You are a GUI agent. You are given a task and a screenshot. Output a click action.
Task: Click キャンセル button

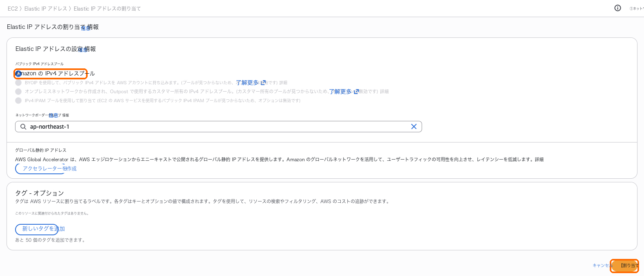[602, 265]
